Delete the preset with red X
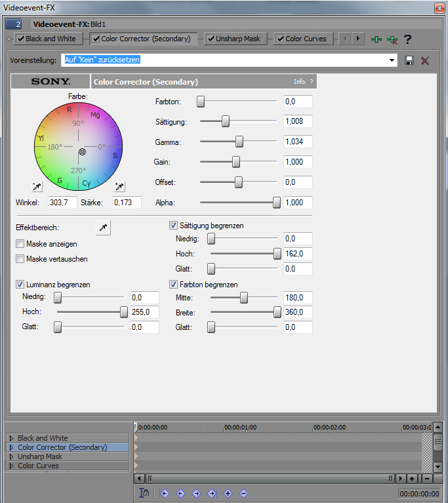The height and width of the screenshot is (503, 448). coord(425,60)
